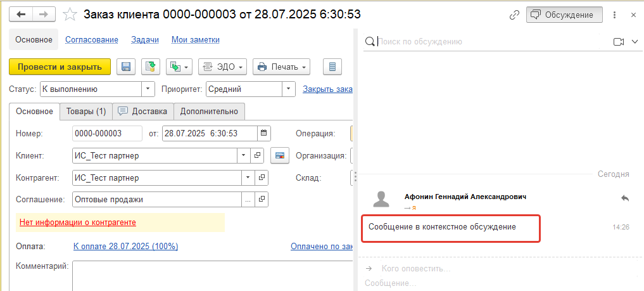The image size is (644, 291).
Task: Click the Клиент field
Action: [155, 156]
